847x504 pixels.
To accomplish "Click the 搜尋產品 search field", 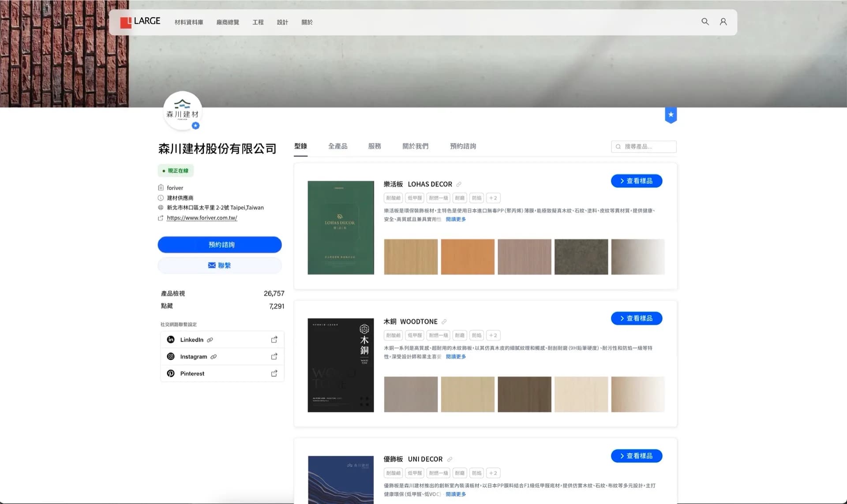I will (644, 146).
